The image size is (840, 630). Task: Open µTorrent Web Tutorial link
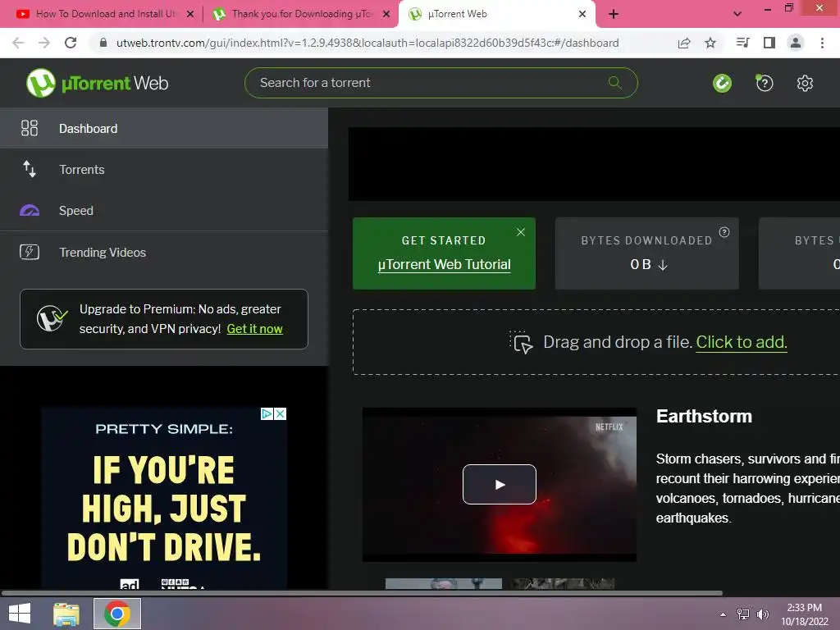444,265
